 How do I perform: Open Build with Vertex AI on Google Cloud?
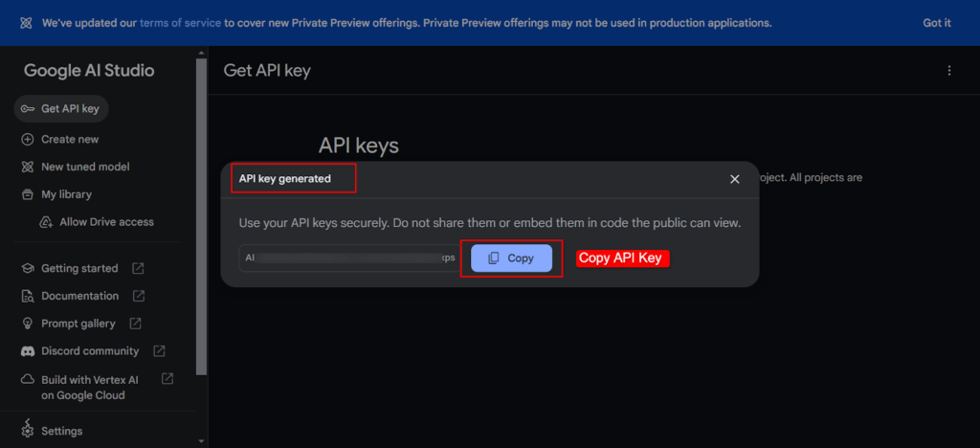point(90,387)
